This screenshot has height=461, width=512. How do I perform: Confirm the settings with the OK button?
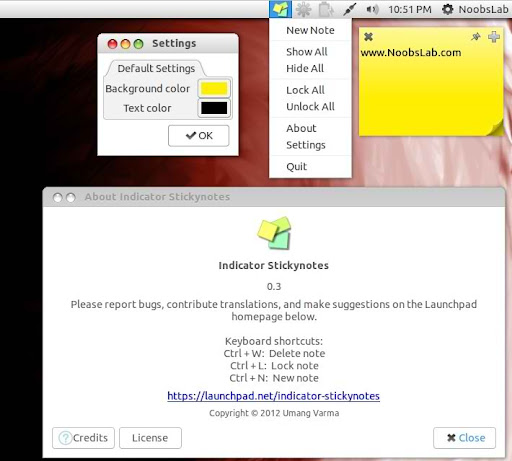pos(199,136)
